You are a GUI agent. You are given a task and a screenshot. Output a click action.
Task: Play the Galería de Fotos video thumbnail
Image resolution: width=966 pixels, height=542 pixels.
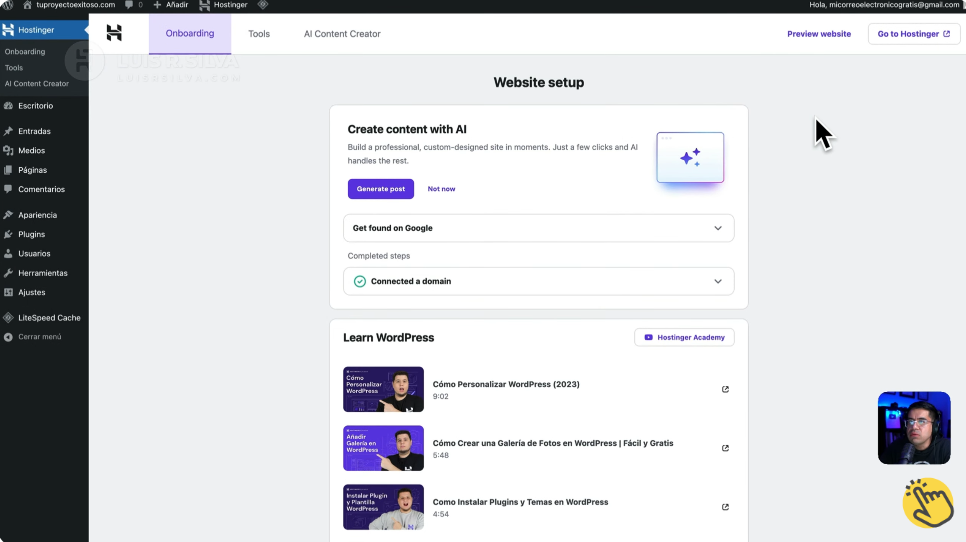pyautogui.click(x=383, y=448)
